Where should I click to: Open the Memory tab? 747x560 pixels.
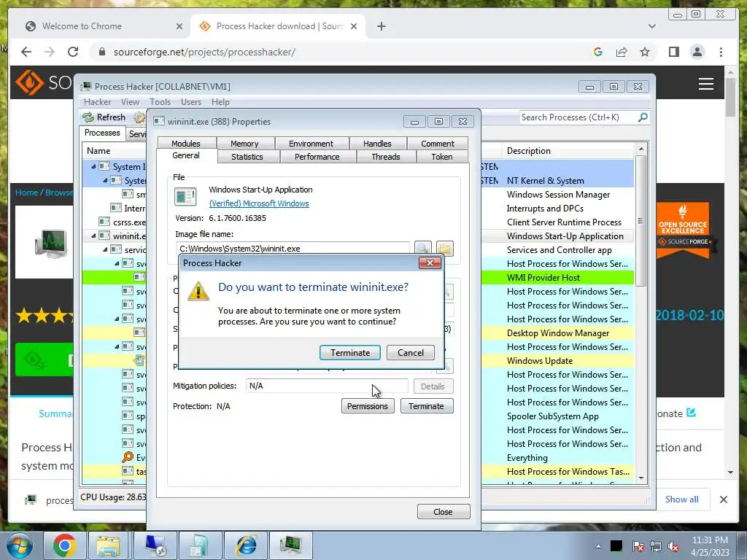pos(244,144)
